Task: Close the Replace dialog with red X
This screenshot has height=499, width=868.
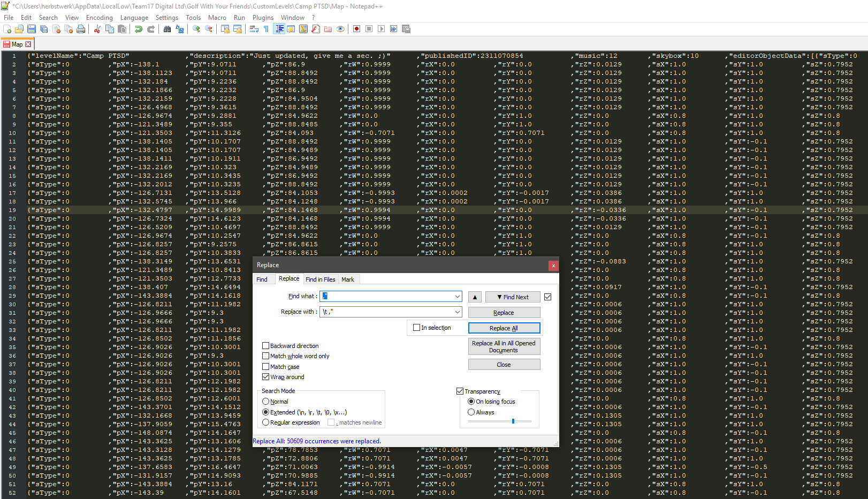Action: 553,266
